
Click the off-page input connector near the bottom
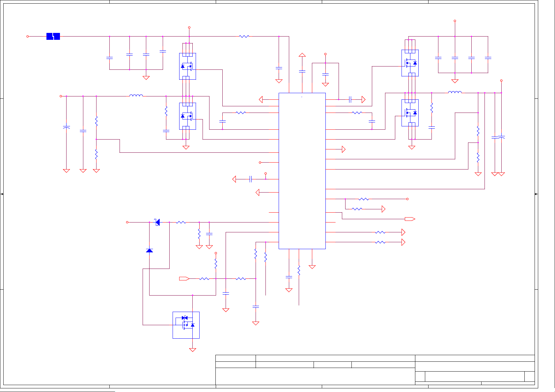[x=184, y=278]
